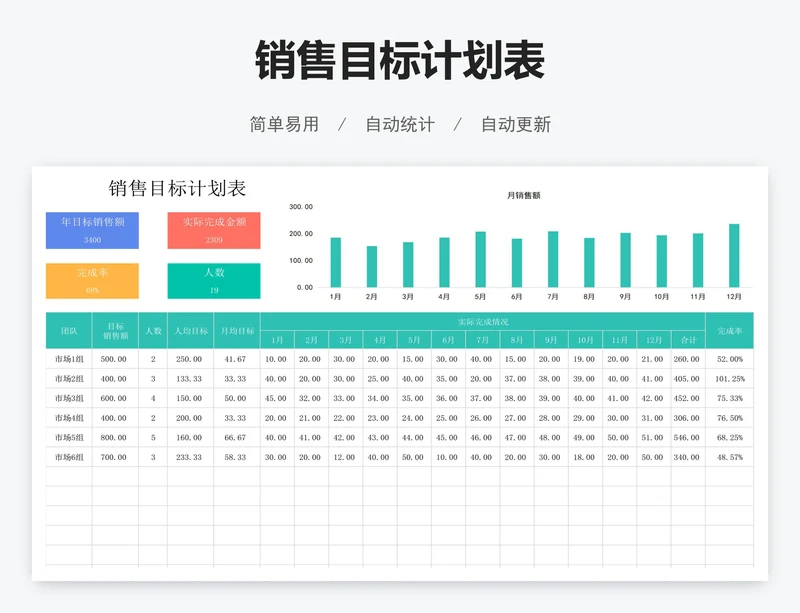The width and height of the screenshot is (800, 613).
Task: Click the 12.00 cell in 市场6组 row
Action: pos(344,457)
